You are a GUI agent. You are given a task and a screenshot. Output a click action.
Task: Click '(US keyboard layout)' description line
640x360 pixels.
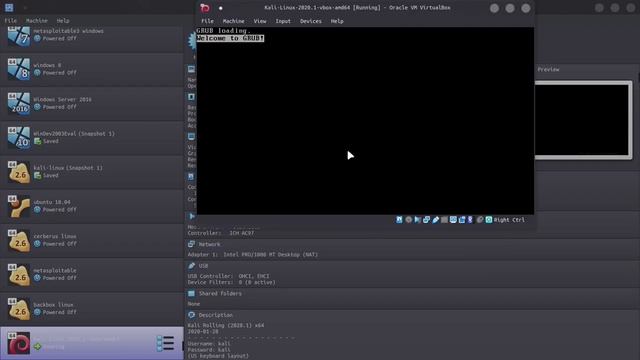tap(218, 356)
